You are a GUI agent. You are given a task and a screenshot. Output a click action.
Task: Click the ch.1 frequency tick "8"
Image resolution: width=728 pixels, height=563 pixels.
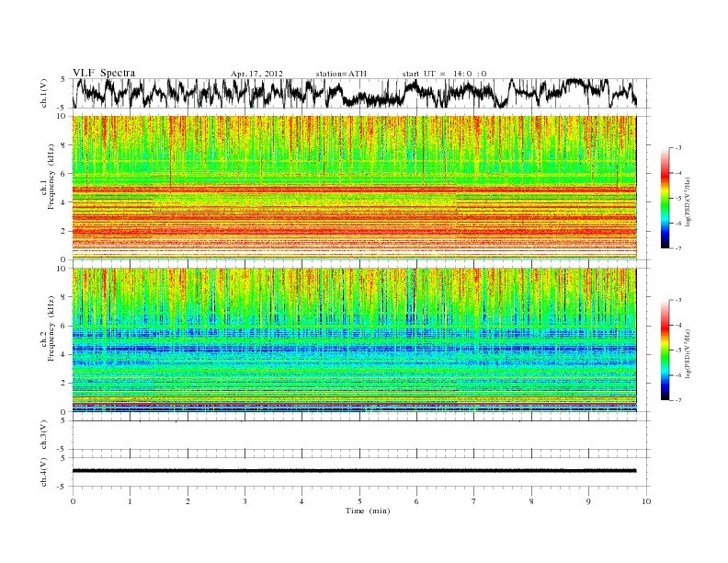[65, 145]
